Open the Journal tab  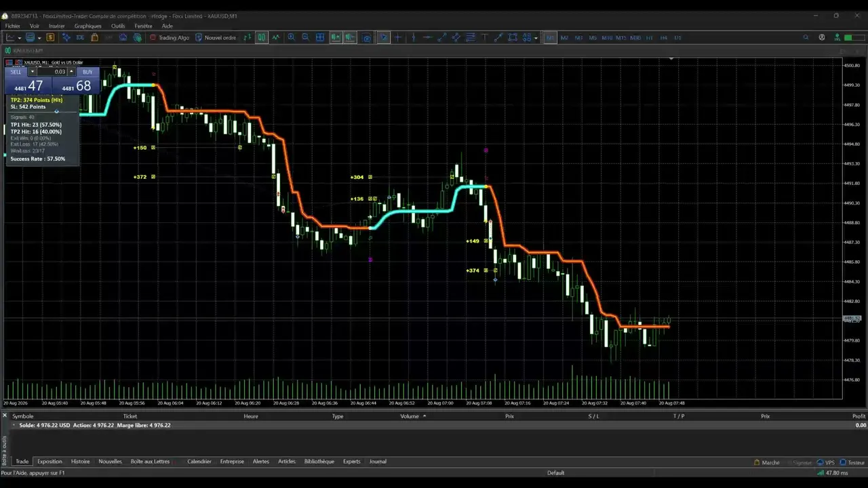click(378, 462)
